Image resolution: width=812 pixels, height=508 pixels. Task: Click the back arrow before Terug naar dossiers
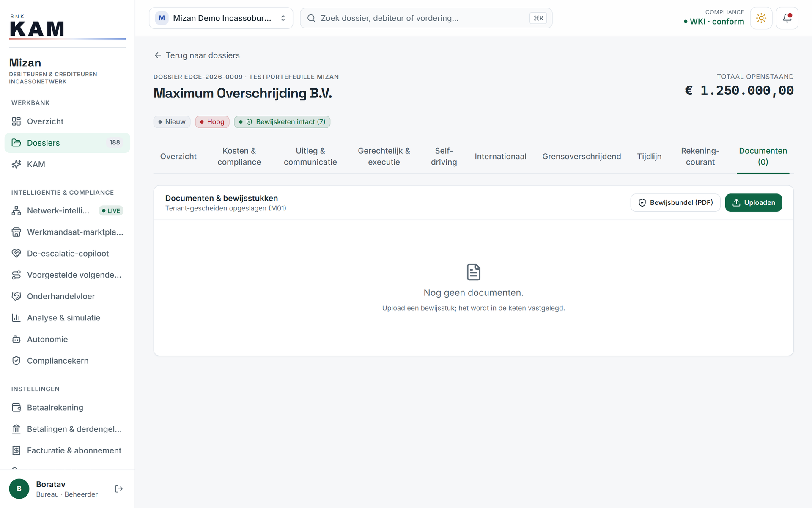(x=158, y=55)
